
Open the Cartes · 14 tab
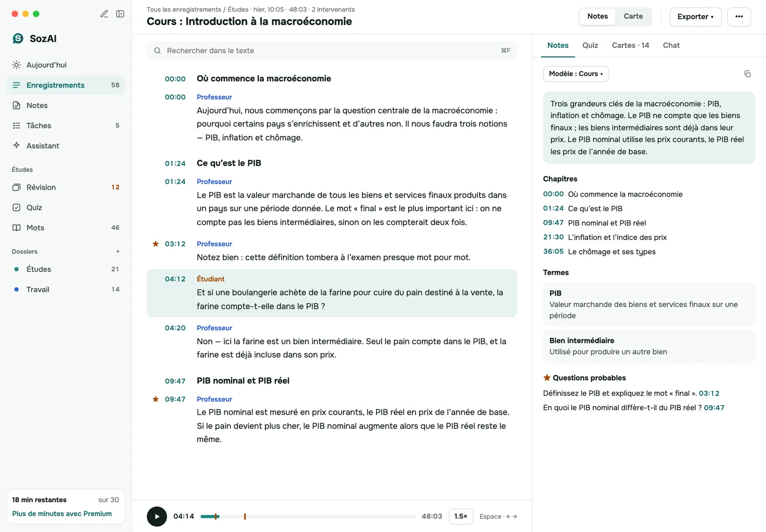click(x=630, y=45)
